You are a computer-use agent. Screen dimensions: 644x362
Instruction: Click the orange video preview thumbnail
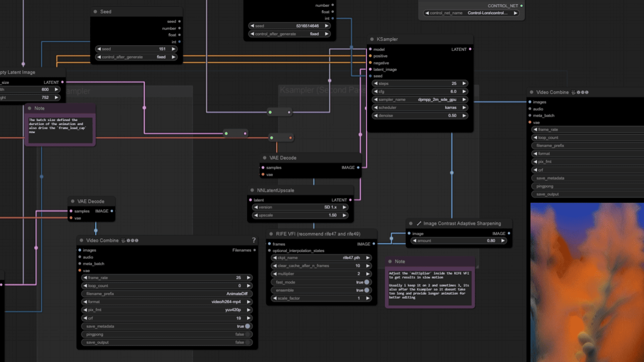587,282
